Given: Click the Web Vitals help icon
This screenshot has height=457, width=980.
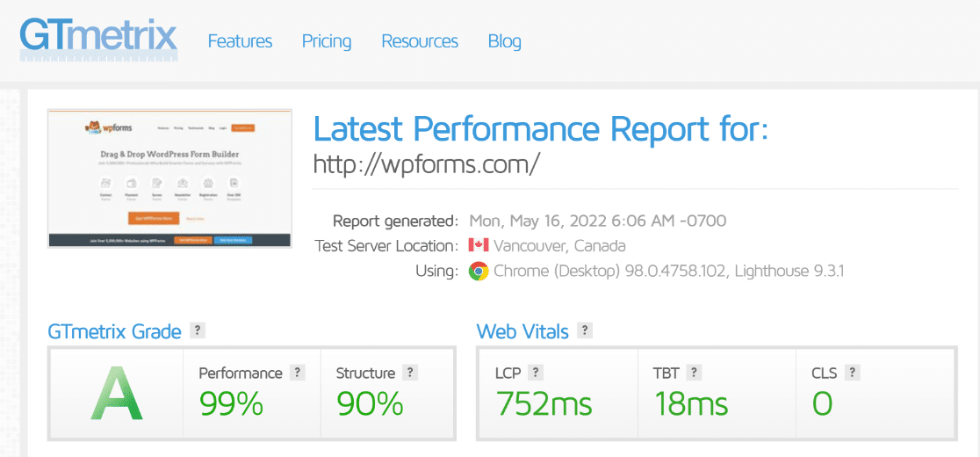Looking at the screenshot, I should click(x=585, y=330).
